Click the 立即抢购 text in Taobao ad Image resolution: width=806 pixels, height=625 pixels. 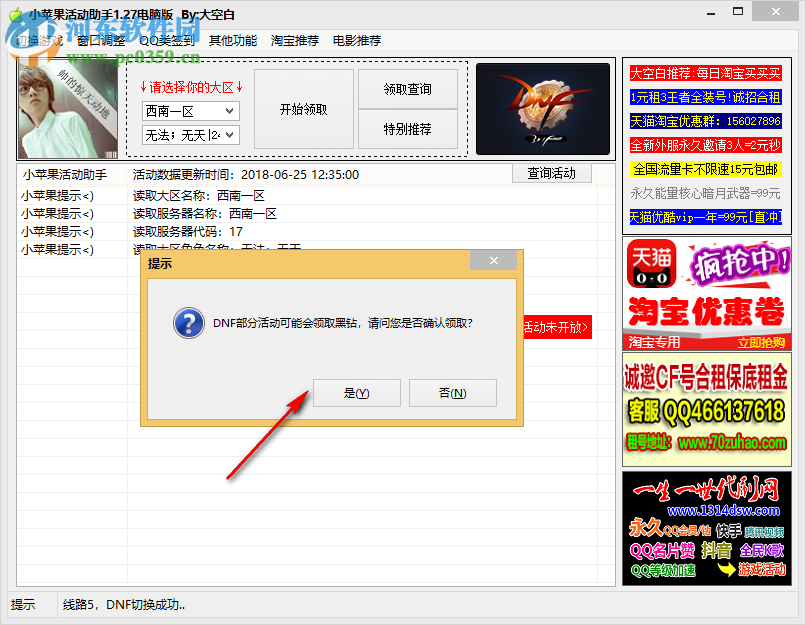pos(761,343)
